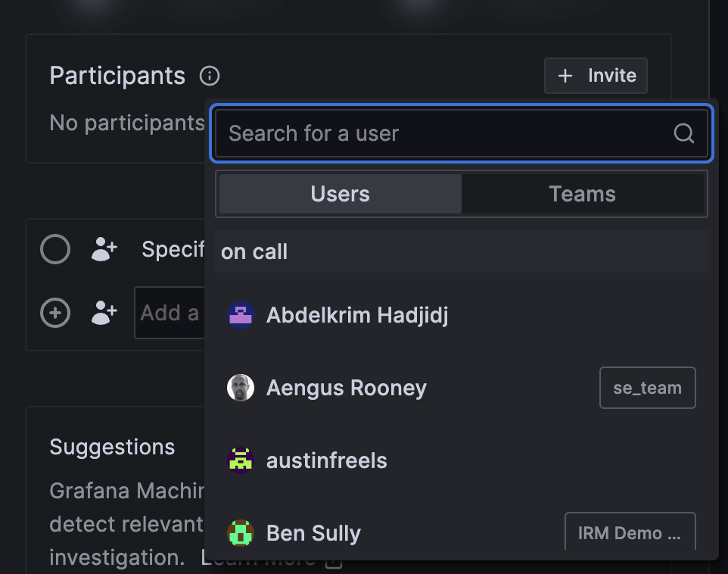Click the search magnifier icon
The width and height of the screenshot is (728, 574).
(x=683, y=134)
